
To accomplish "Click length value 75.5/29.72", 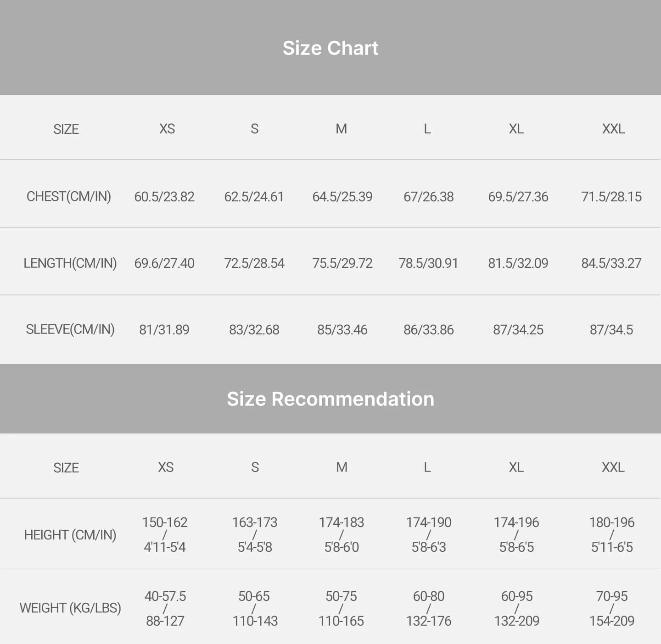I will pyautogui.click(x=342, y=263).
